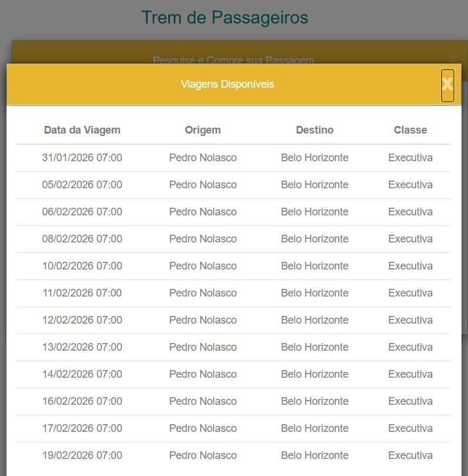This screenshot has height=476, width=468.
Task: Pick the 06/02/2026 07:00 departure row
Action: tap(82, 212)
